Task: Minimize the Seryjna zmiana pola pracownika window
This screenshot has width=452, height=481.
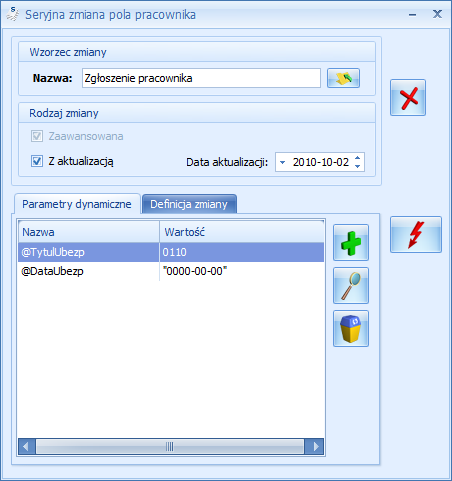Action: [412, 15]
